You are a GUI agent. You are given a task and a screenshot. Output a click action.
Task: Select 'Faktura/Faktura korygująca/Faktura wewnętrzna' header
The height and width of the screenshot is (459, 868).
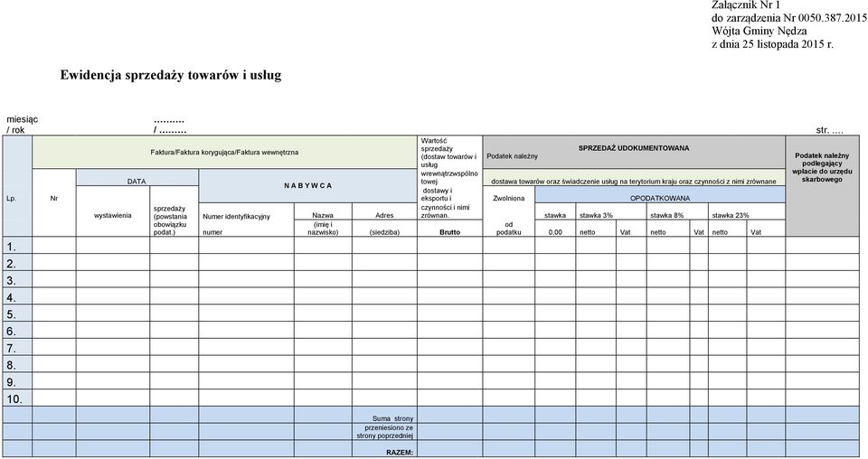pyautogui.click(x=224, y=152)
